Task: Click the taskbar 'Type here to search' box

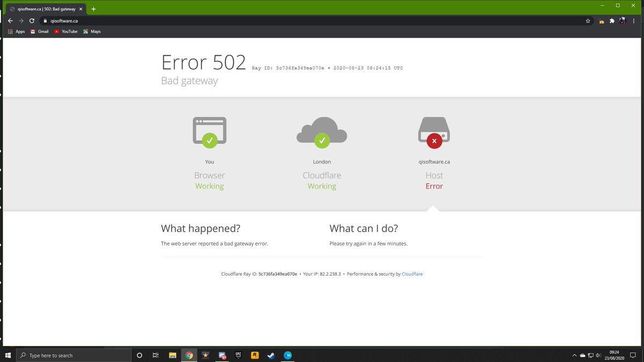Action: pyautogui.click(x=74, y=355)
